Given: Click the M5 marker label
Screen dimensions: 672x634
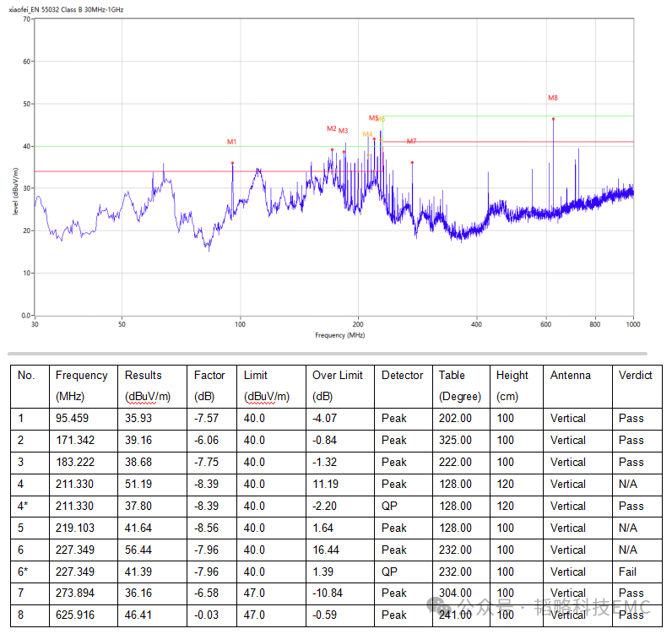Looking at the screenshot, I should [x=373, y=118].
